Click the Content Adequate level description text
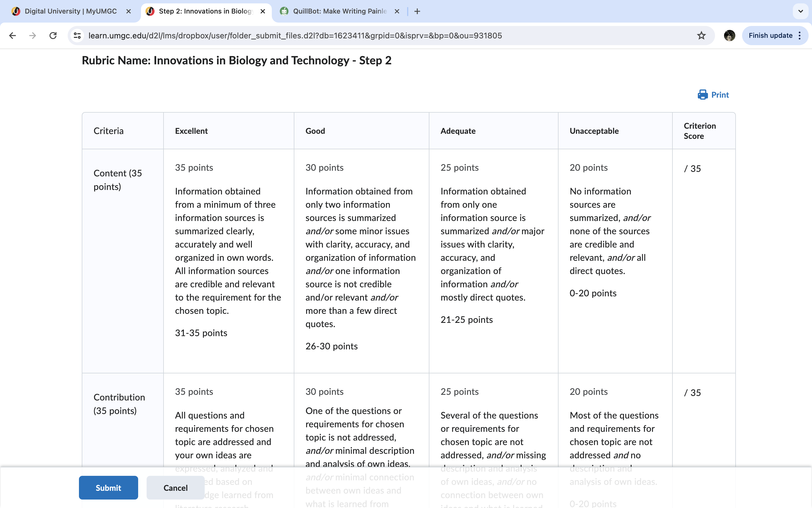The width and height of the screenshot is (812, 508). tap(492, 244)
